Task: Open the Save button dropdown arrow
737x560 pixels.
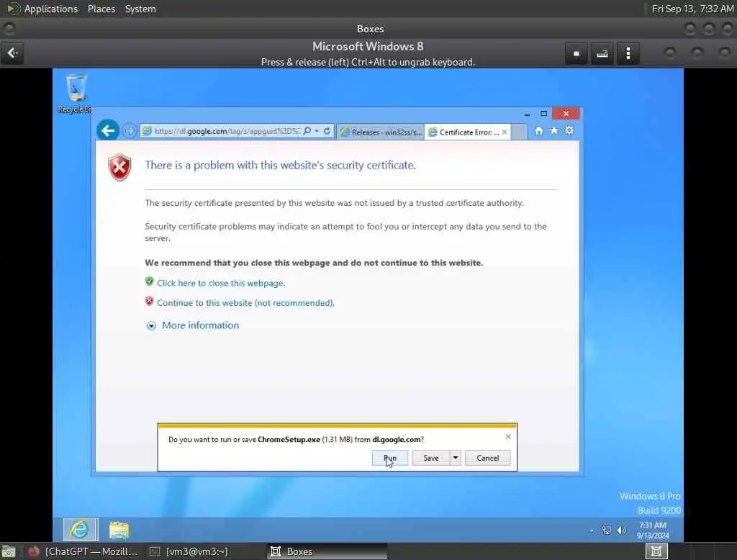Action: pyautogui.click(x=456, y=458)
